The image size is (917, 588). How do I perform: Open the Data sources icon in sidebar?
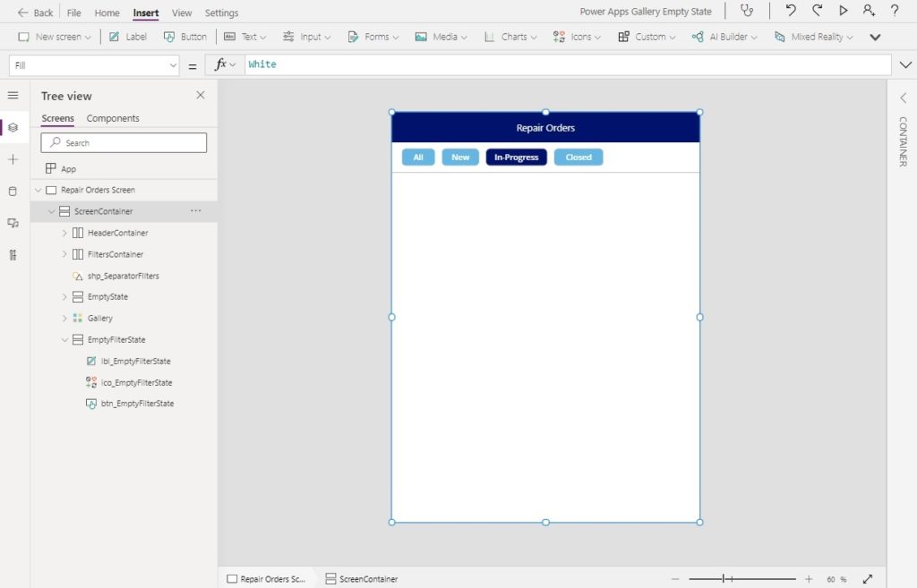(x=13, y=191)
